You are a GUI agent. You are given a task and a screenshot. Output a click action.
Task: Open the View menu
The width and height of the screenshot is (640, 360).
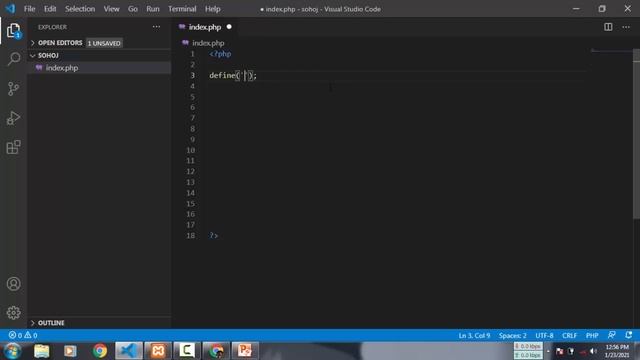click(111, 9)
